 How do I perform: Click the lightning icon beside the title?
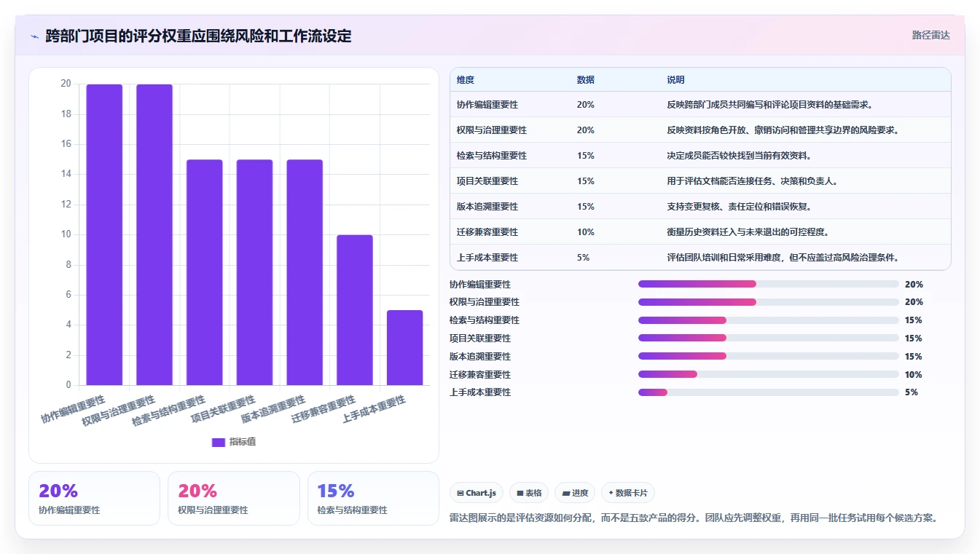click(x=34, y=36)
